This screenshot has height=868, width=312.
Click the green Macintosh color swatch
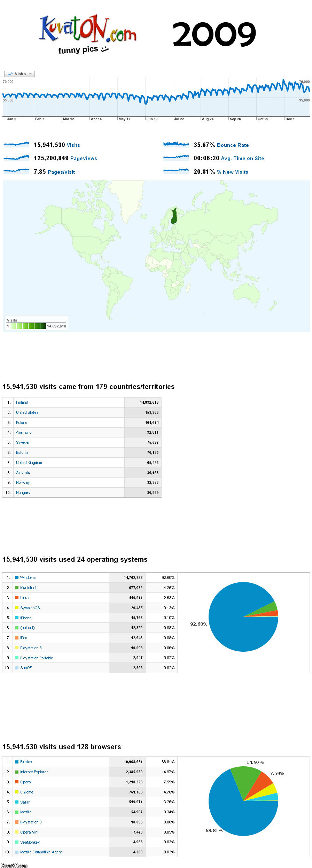[x=17, y=588]
